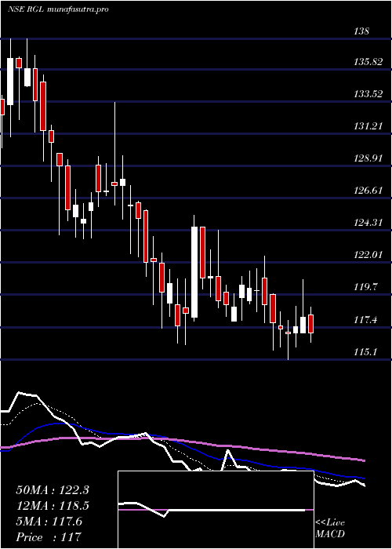
Task: Click inside the Live MACD inset chart
Action: pyautogui.click(x=216, y=510)
